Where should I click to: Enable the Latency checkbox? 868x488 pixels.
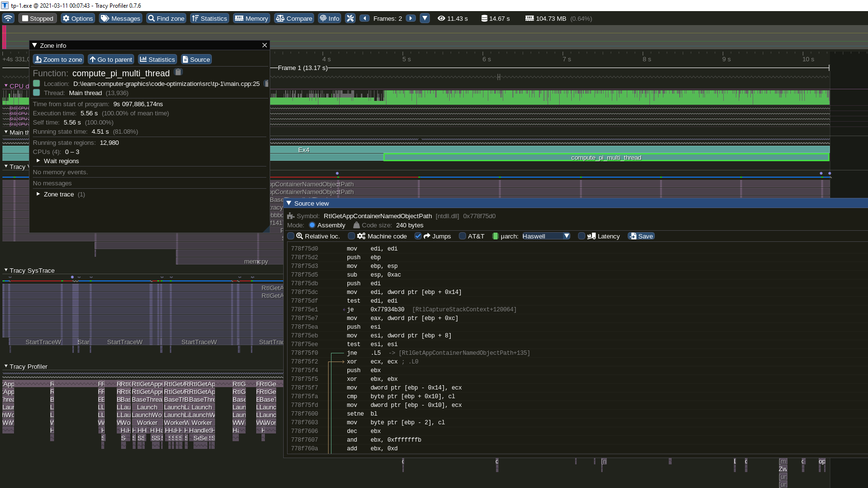click(x=581, y=236)
